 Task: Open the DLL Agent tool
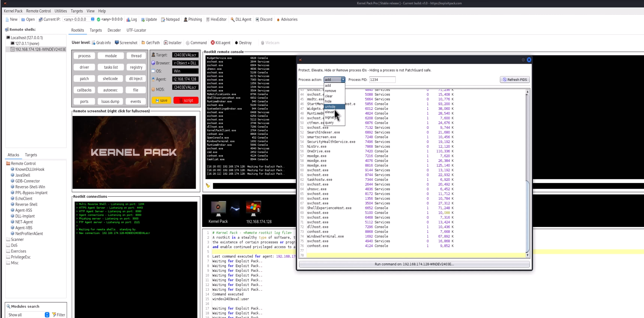coord(241,19)
